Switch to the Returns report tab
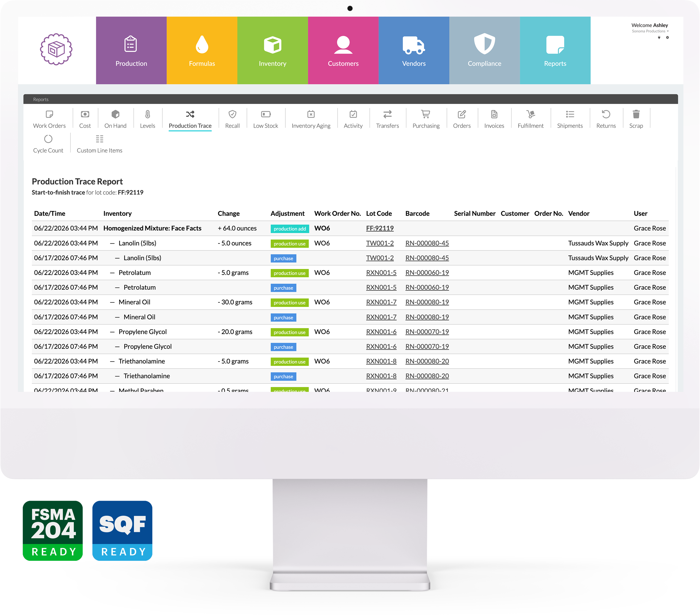This screenshot has height=615, width=700. click(606, 119)
